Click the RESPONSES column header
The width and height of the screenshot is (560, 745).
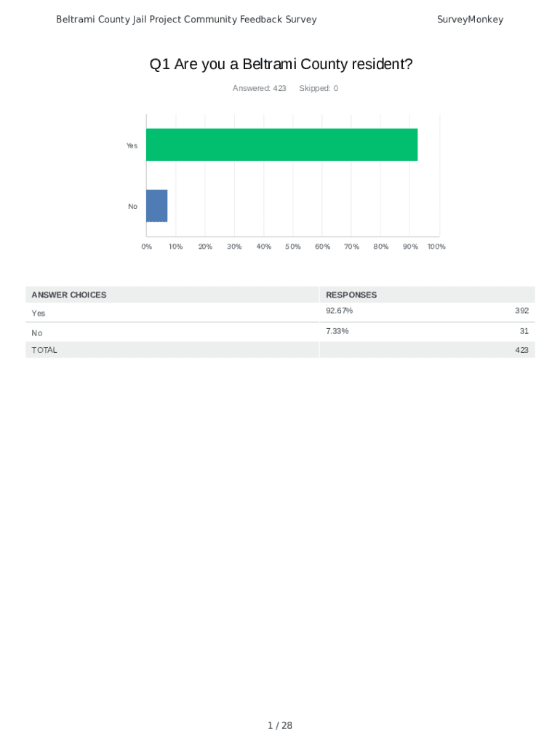coord(351,295)
